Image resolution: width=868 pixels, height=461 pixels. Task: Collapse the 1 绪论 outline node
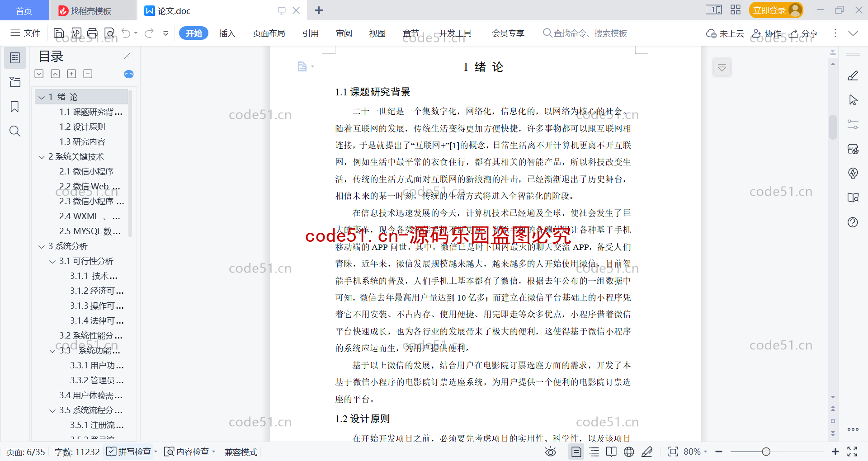tap(42, 97)
